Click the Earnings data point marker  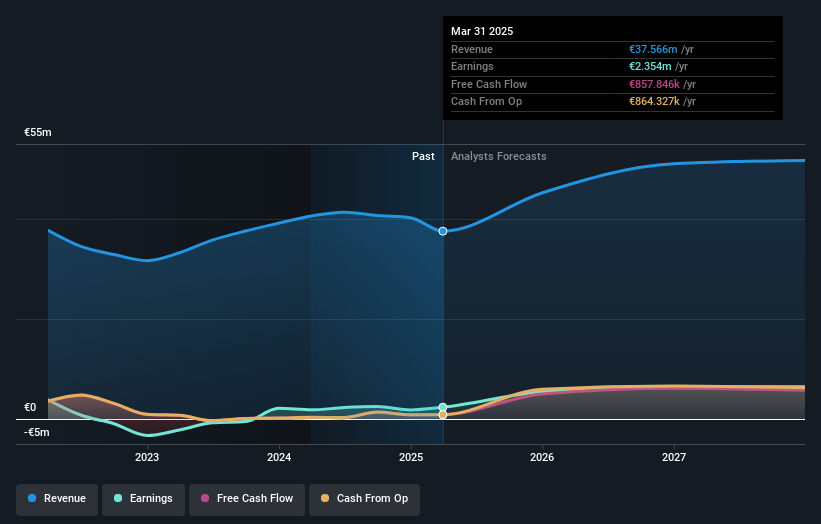pyautogui.click(x=443, y=407)
